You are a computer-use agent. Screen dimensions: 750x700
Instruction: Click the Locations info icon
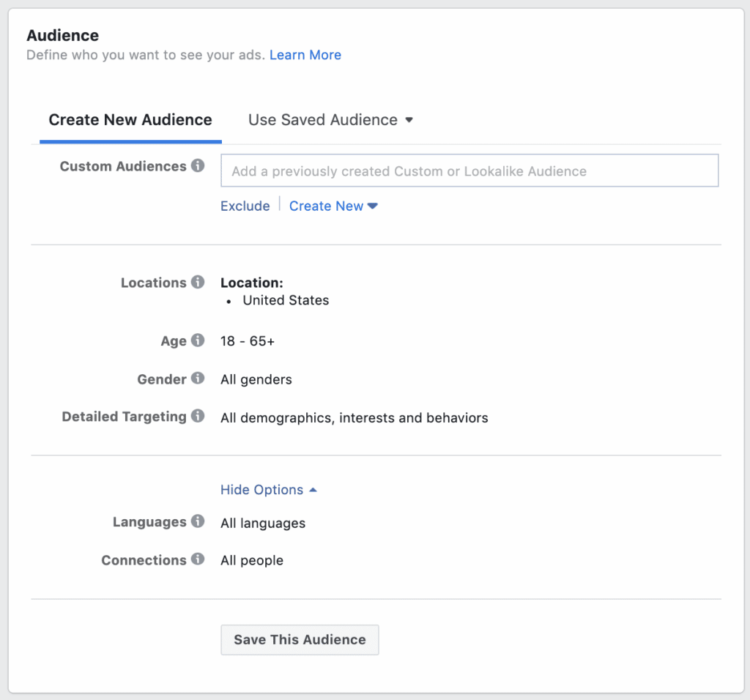tap(198, 282)
